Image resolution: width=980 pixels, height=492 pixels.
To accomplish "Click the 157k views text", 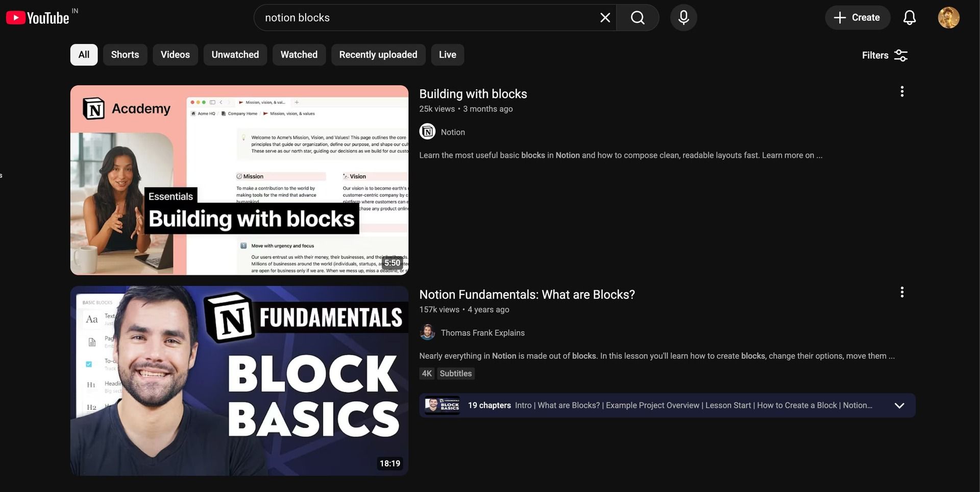I will [x=439, y=310].
